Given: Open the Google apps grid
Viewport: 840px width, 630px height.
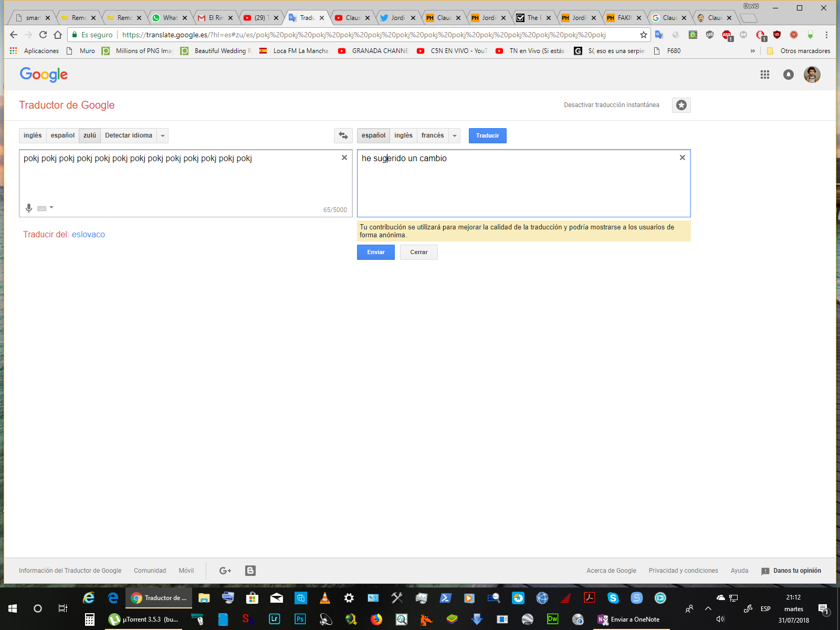Looking at the screenshot, I should pos(764,75).
